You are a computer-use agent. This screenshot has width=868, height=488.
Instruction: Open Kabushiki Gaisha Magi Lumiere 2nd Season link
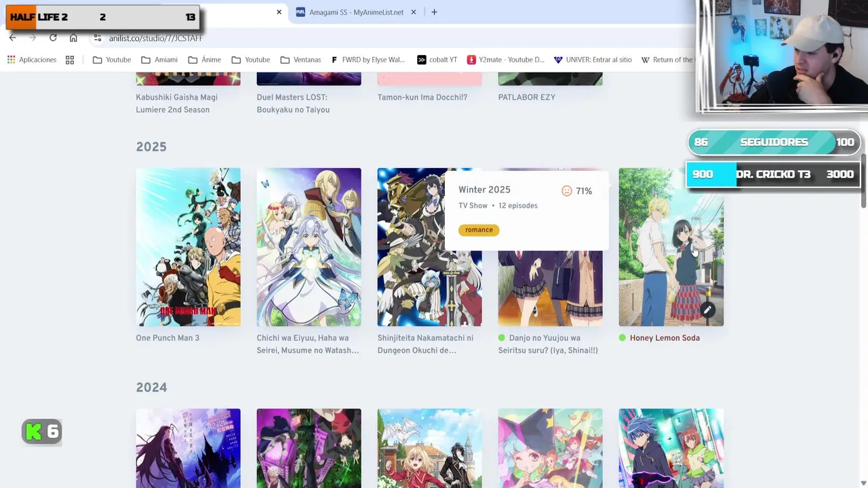176,103
